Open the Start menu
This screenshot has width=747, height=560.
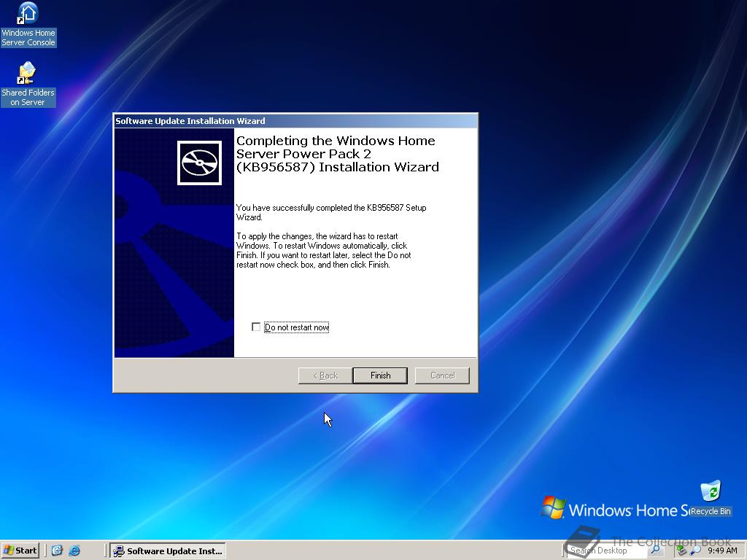(20, 551)
